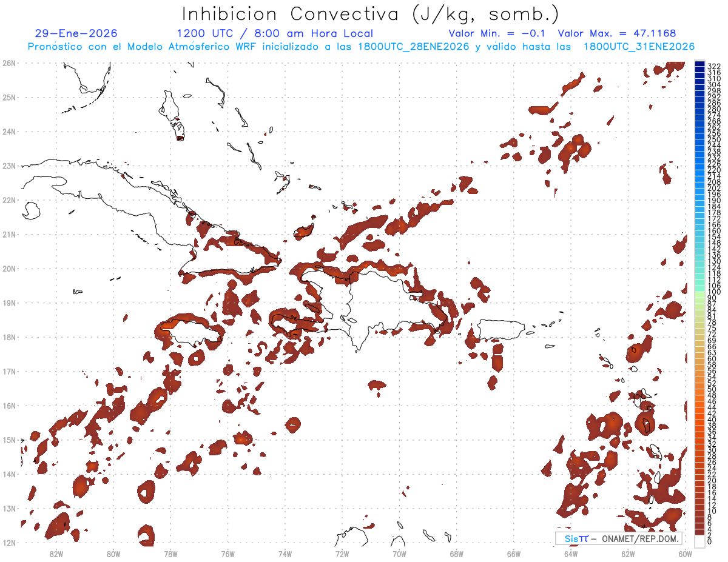Click the 25N latitude label
728x562 pixels.
pyautogui.click(x=9, y=97)
